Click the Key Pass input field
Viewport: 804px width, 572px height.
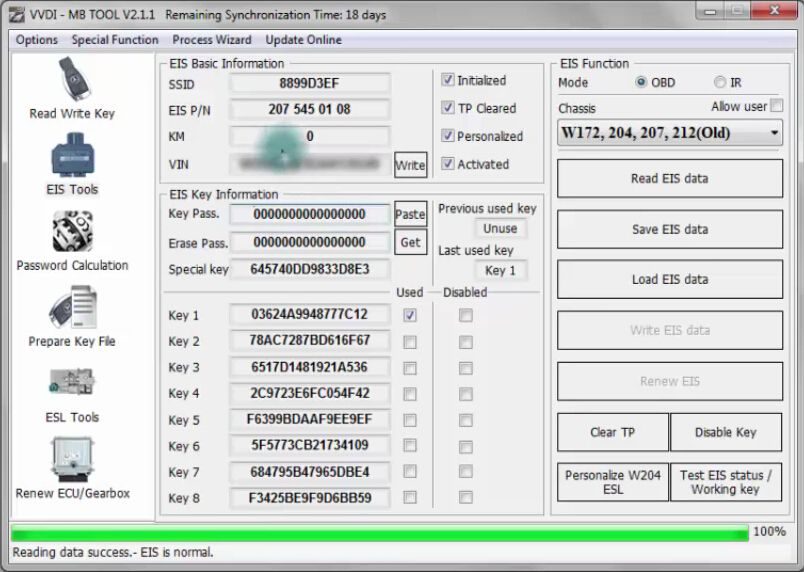pyautogui.click(x=309, y=214)
